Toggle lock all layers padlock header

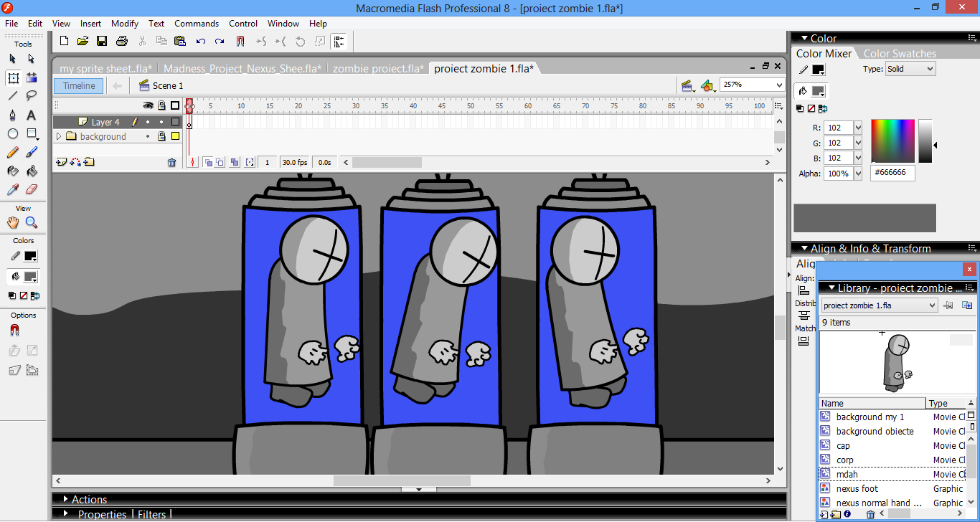coord(161,105)
